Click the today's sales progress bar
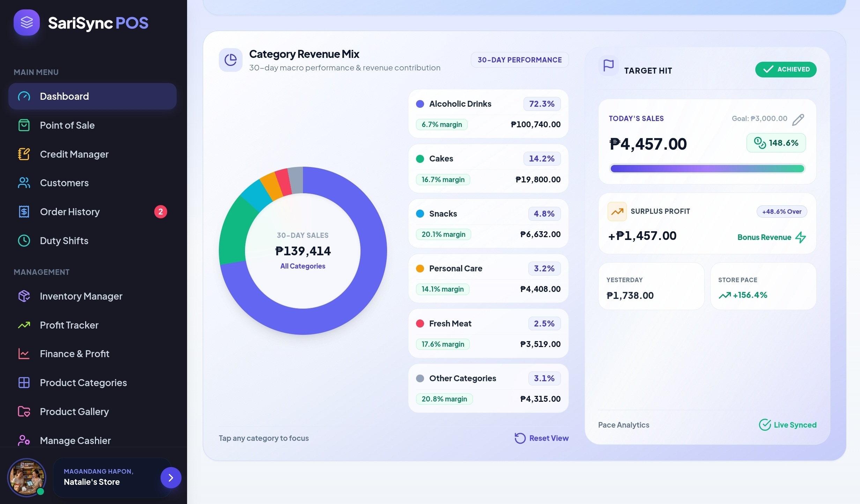This screenshot has width=860, height=504. coord(707,169)
